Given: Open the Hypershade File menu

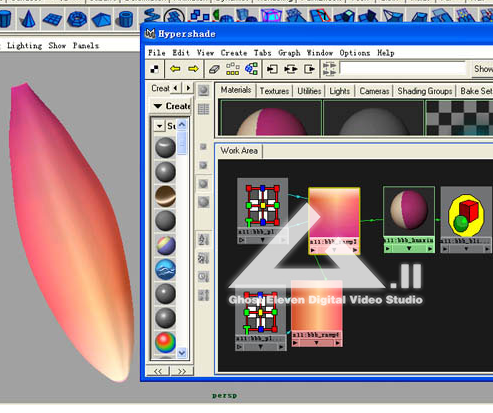Looking at the screenshot, I should coord(157,53).
